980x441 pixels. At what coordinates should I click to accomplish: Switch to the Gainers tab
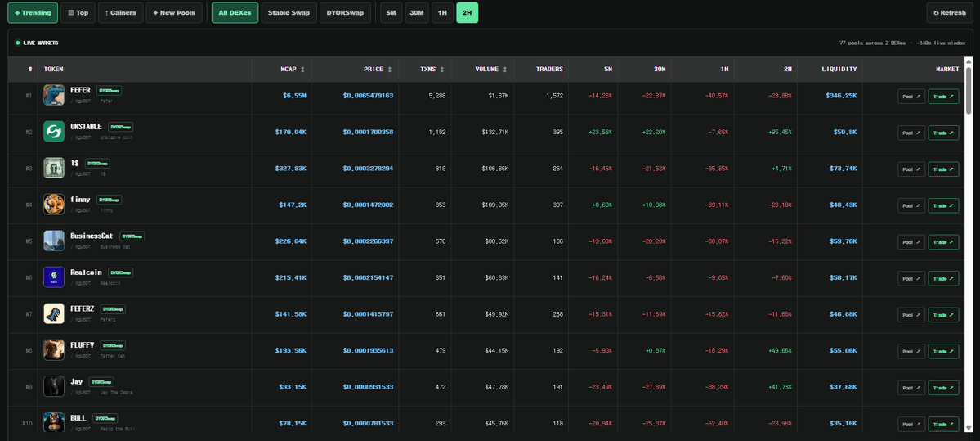pyautogui.click(x=121, y=12)
